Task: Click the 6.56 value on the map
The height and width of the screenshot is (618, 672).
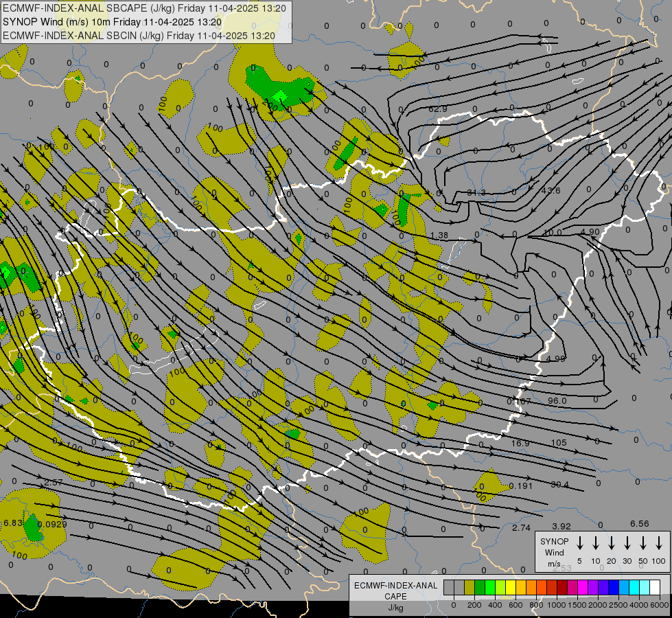Action: [x=640, y=524]
